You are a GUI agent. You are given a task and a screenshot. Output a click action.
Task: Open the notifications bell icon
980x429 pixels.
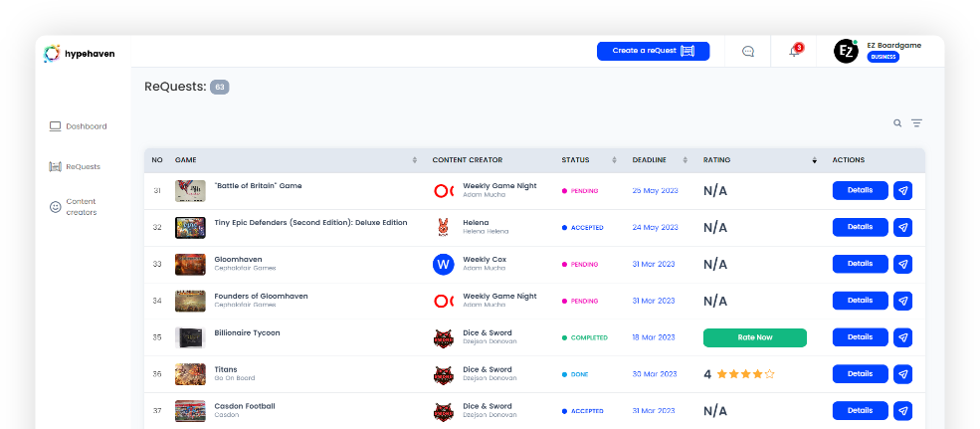794,52
